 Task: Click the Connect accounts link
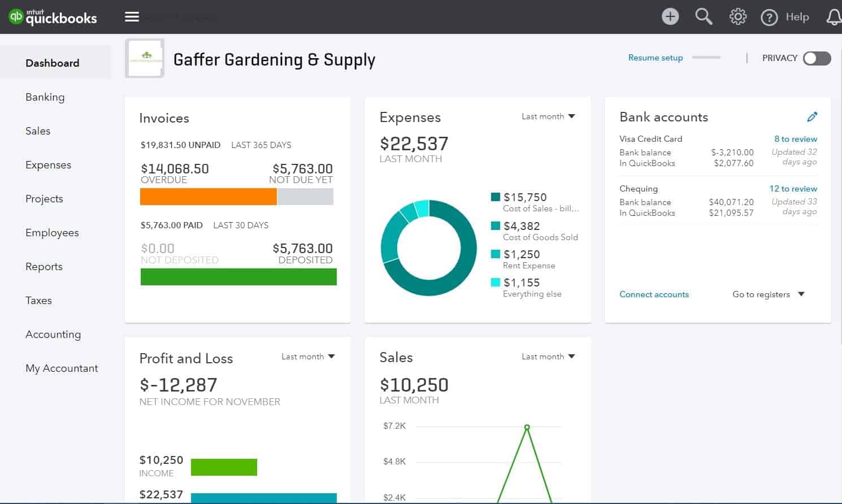654,294
